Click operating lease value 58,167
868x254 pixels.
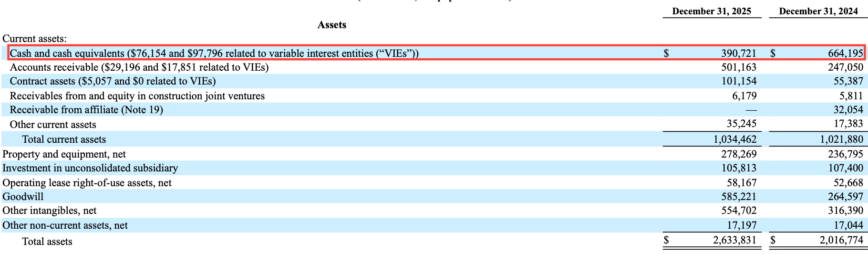(742, 183)
